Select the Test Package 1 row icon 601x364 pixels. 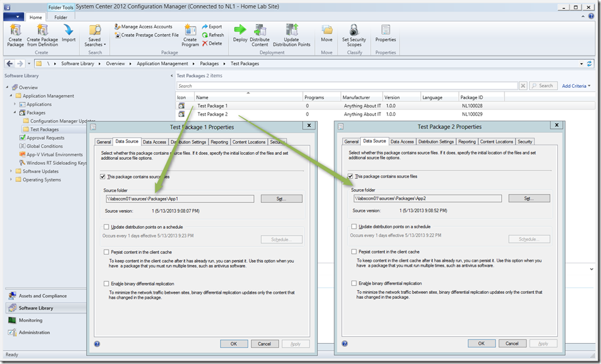tap(181, 106)
